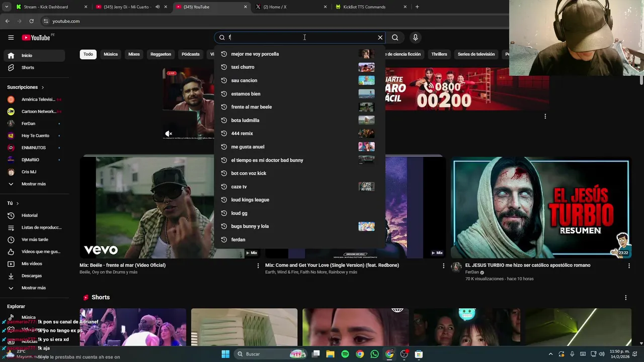Open options for Come and Get Your Love mix
The width and height of the screenshot is (644, 362).
(444, 265)
